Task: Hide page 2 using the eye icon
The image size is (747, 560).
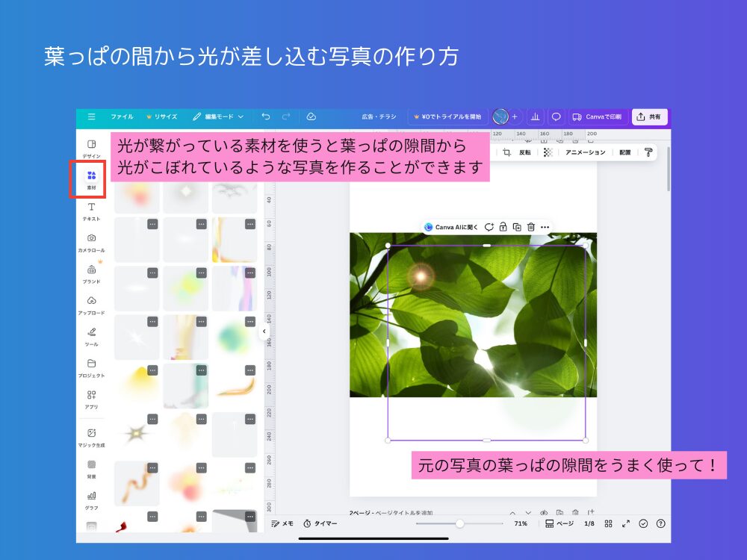Action: tap(544, 513)
